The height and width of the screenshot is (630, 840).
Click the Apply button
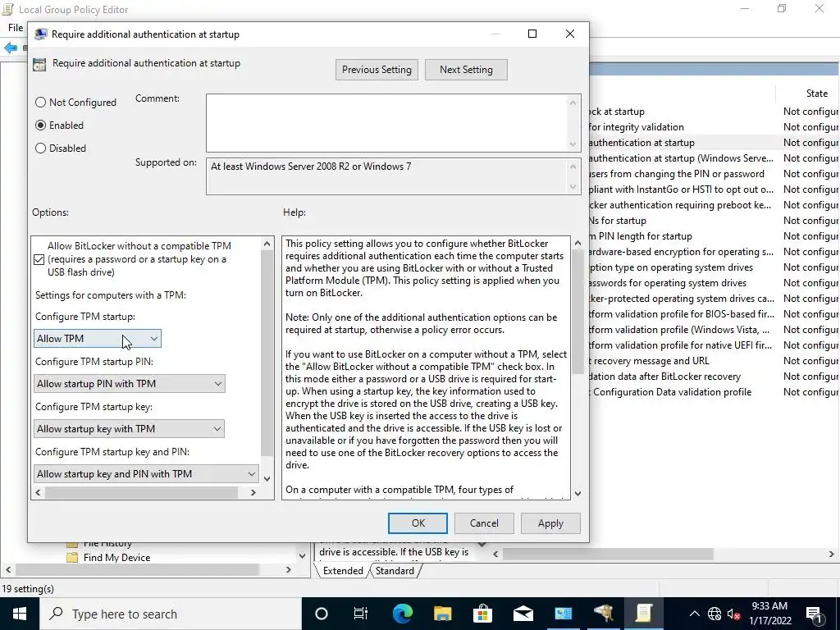tap(550, 523)
